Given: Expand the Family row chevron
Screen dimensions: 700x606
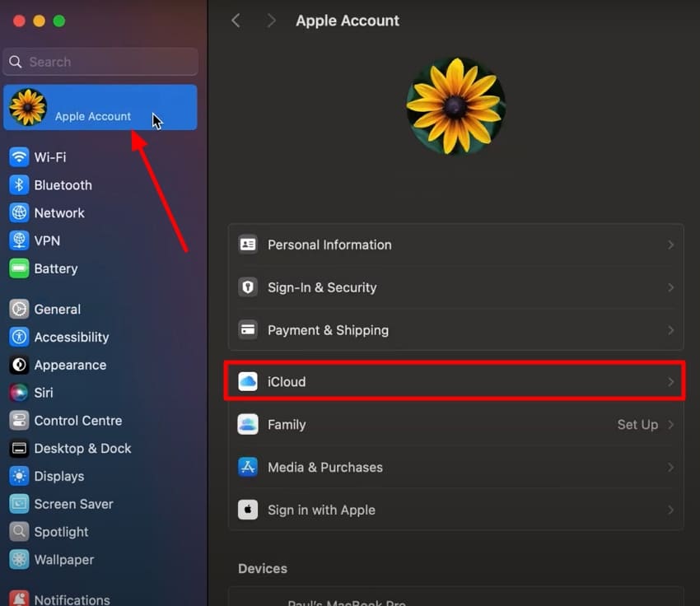Looking at the screenshot, I should 670,424.
